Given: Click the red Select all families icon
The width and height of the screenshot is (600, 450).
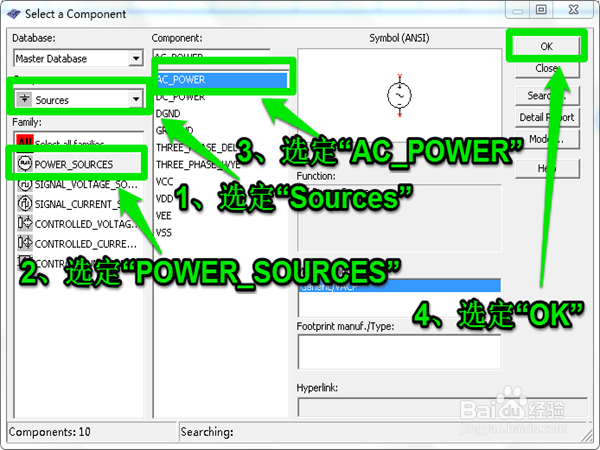Looking at the screenshot, I should coord(23,144).
